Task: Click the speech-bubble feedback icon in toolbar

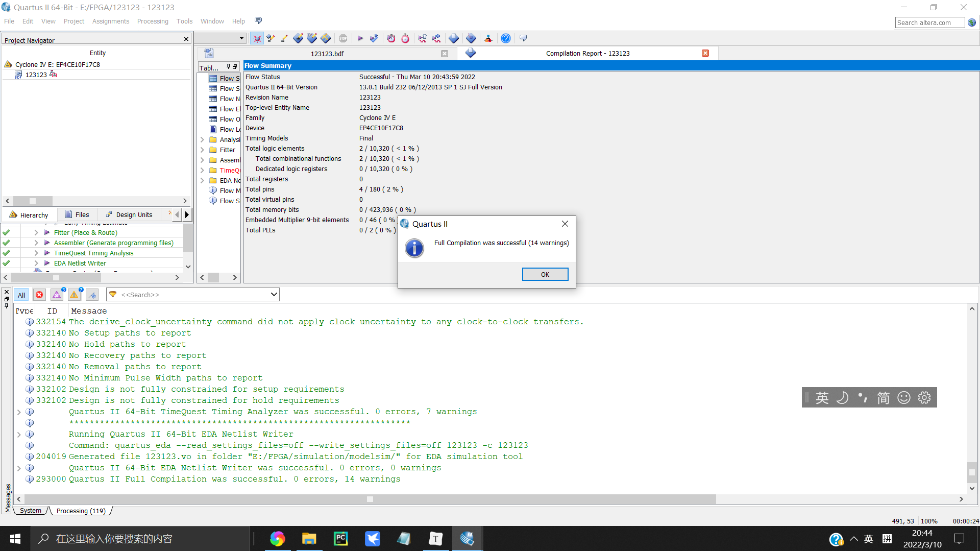Action: tap(523, 38)
